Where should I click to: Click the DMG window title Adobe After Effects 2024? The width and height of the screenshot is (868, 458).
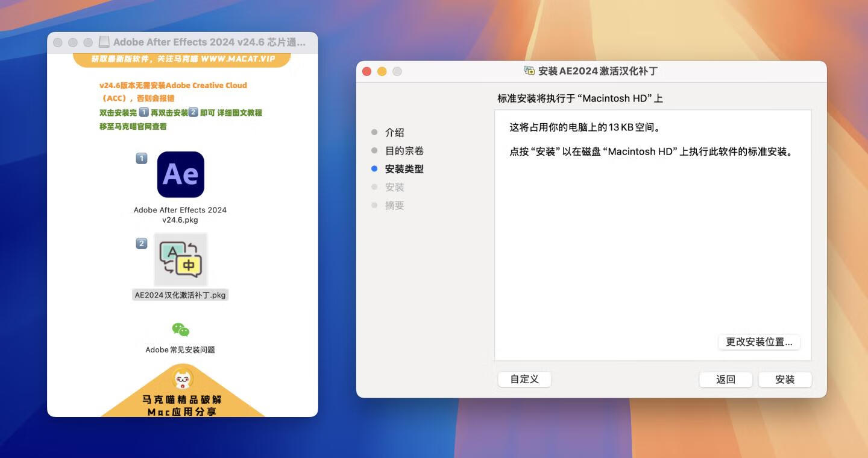click(x=209, y=42)
